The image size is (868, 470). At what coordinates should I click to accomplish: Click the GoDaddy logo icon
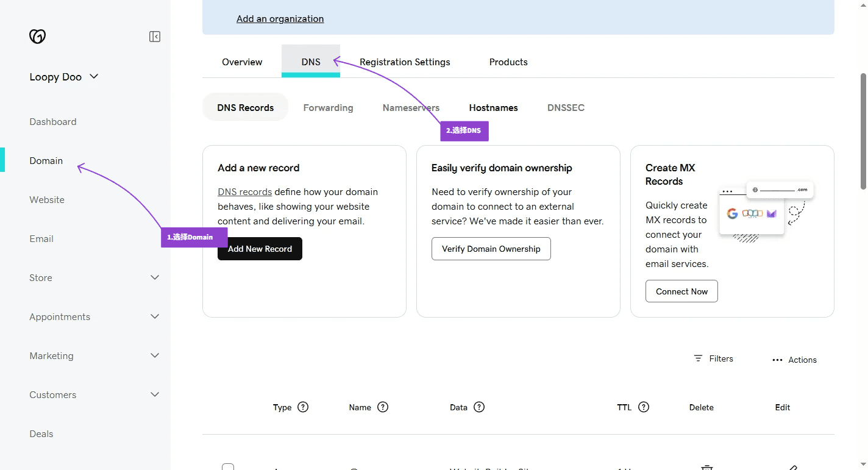37,37
